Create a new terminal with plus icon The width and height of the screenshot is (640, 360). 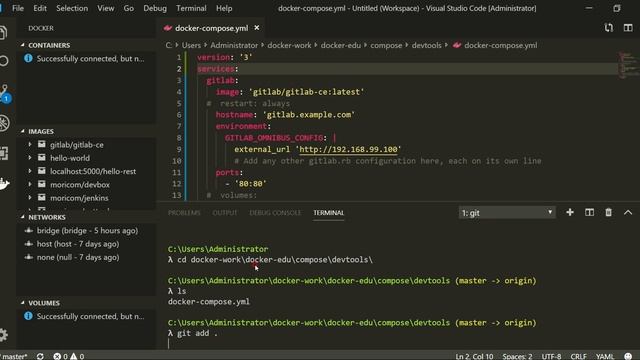[570, 212]
